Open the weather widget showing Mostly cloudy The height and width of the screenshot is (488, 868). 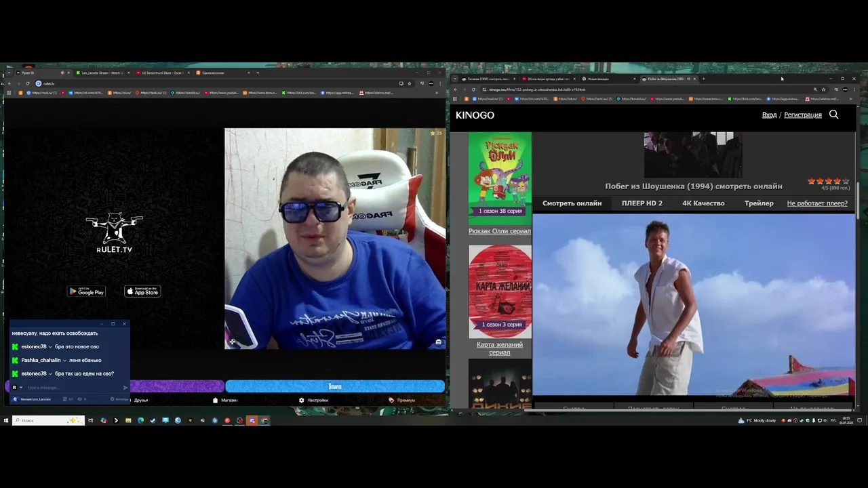click(757, 420)
